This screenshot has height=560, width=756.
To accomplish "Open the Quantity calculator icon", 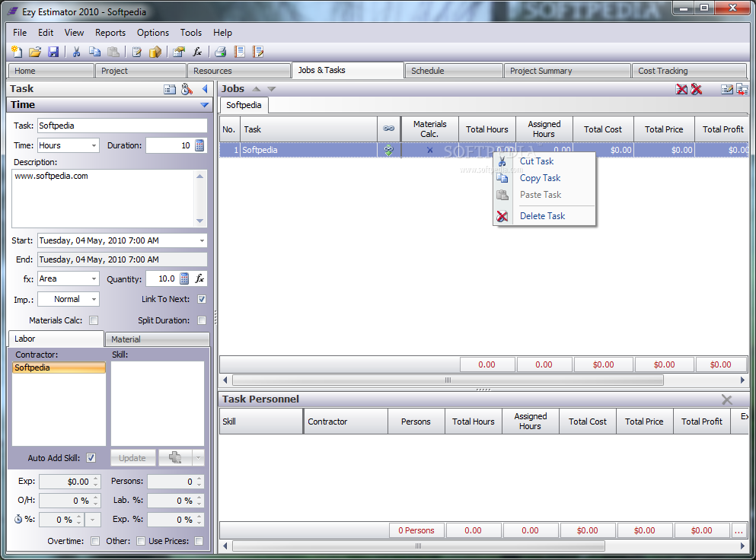I will [x=184, y=278].
